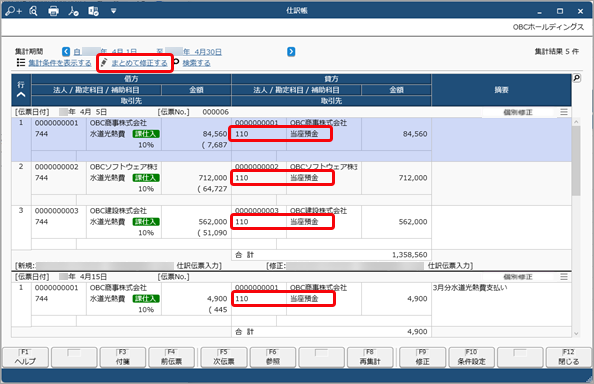Open the menu icon for the 4月5日 slip
594x384 pixels.
(564, 112)
